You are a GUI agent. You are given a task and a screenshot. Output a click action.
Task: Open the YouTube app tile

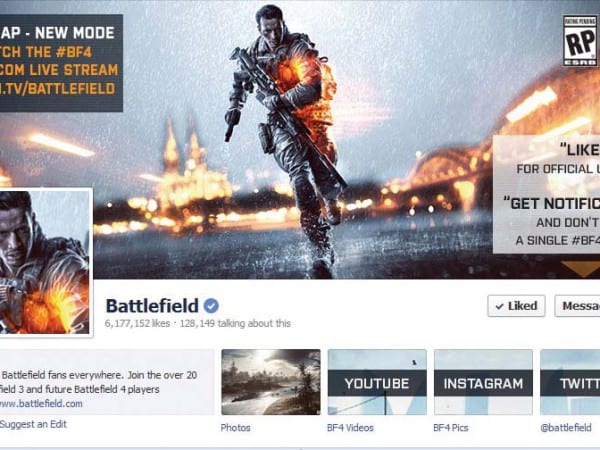point(377,382)
